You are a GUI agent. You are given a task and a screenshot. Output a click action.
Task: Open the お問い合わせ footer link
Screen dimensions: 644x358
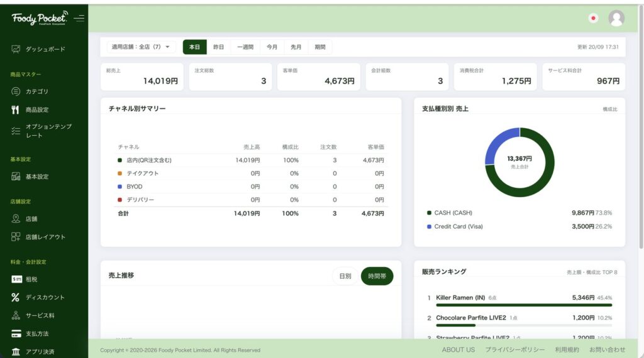click(x=607, y=350)
